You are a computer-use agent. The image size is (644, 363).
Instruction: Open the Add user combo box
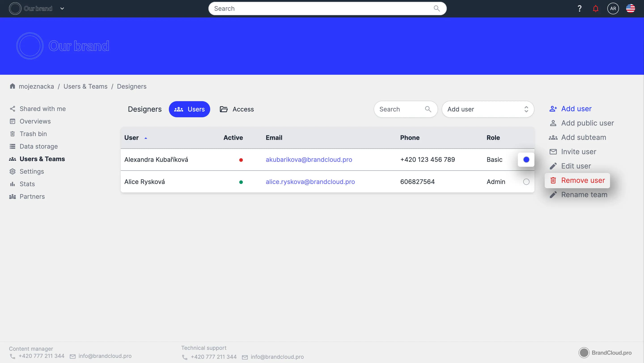(x=487, y=109)
